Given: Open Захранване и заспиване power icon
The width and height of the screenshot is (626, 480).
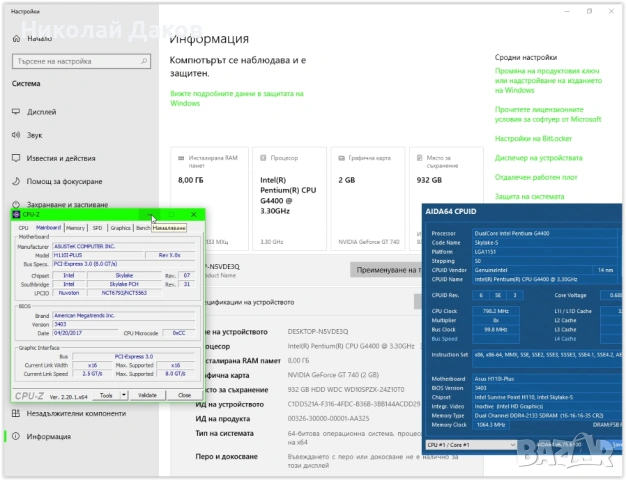Looking at the screenshot, I should pyautogui.click(x=16, y=204).
